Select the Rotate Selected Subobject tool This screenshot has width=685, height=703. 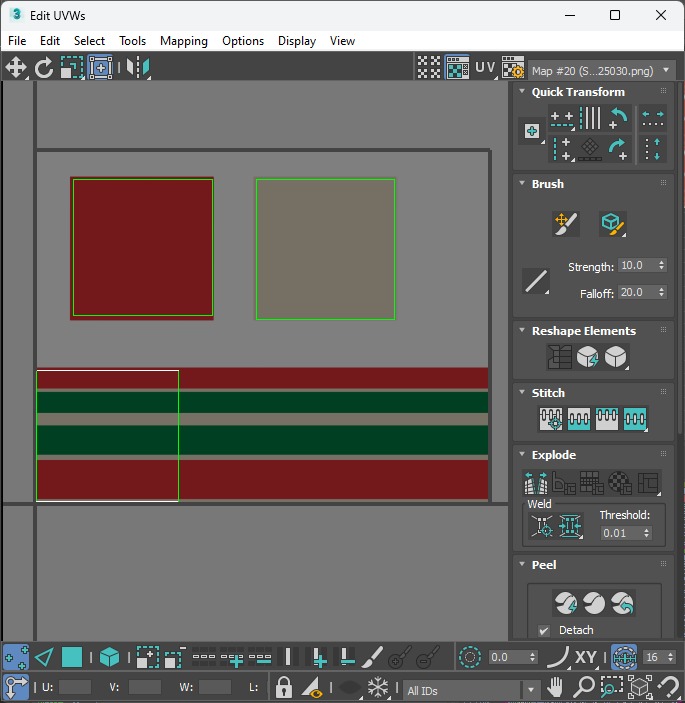pos(44,68)
